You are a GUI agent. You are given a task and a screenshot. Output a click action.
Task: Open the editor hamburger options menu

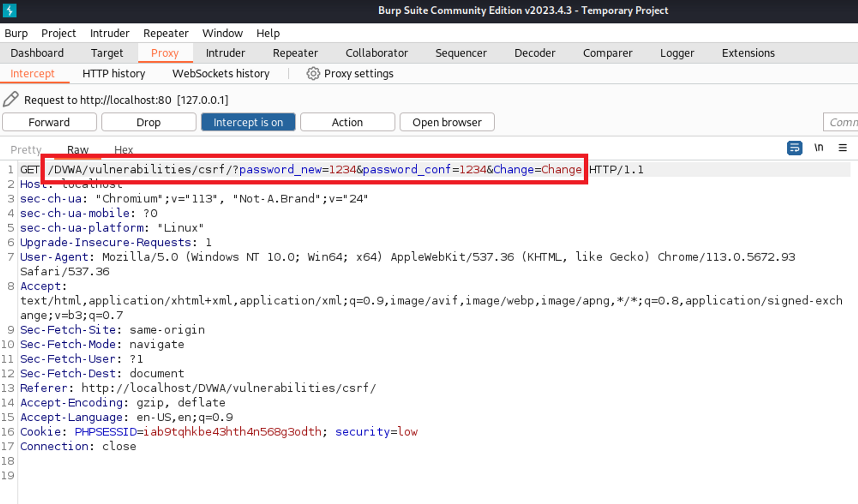(843, 148)
